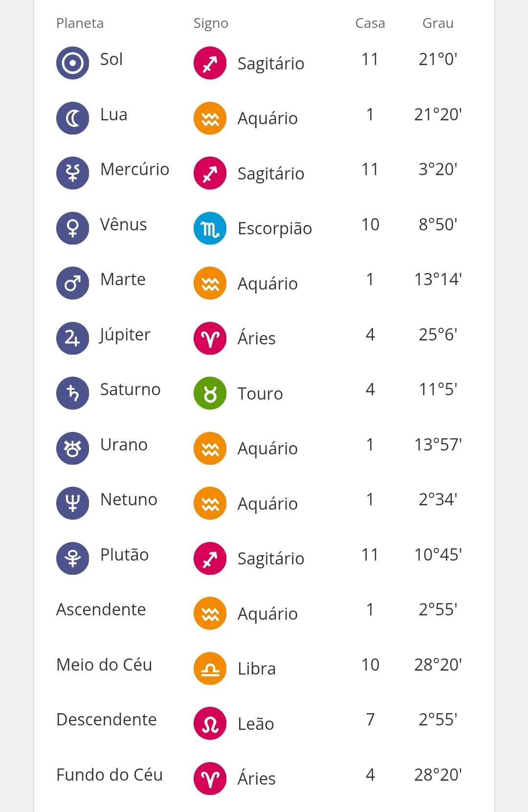Select the Mercúrio planet symbol icon
The width and height of the screenshot is (528, 812).
(72, 173)
